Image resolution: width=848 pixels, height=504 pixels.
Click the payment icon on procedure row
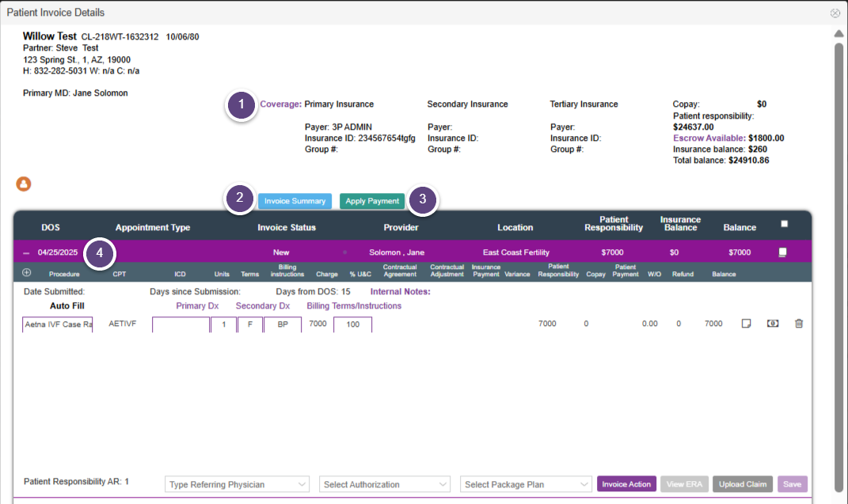772,324
